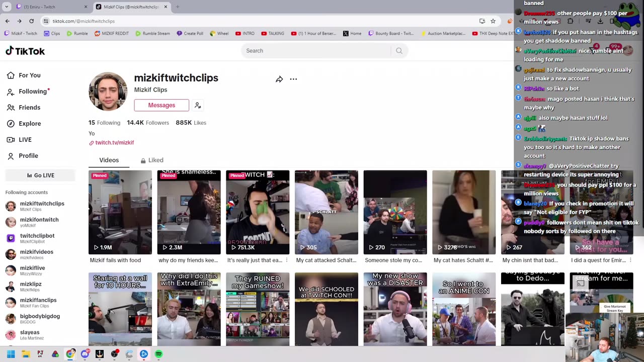Image resolution: width=644 pixels, height=362 pixels.
Task: Open Profile from the sidebar
Action: [x=22, y=156]
